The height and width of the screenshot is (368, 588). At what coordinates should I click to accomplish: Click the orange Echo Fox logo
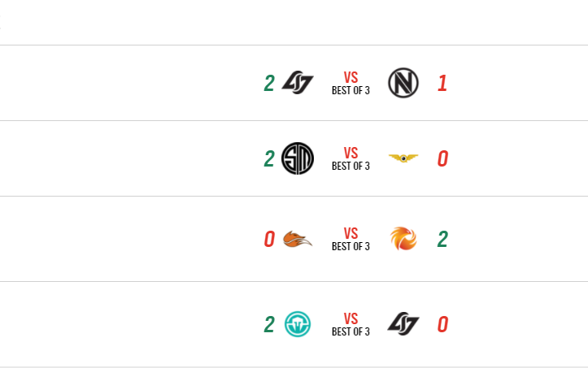coord(297,240)
